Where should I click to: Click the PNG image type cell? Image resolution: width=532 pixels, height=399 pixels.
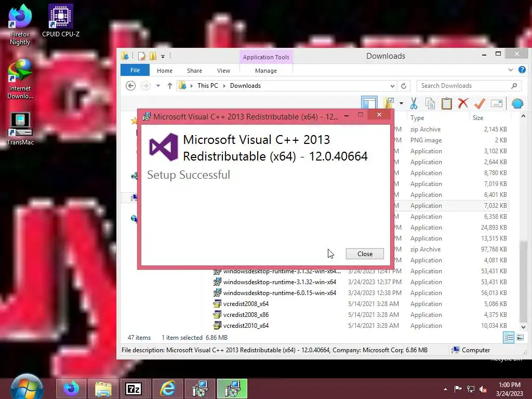coord(426,140)
